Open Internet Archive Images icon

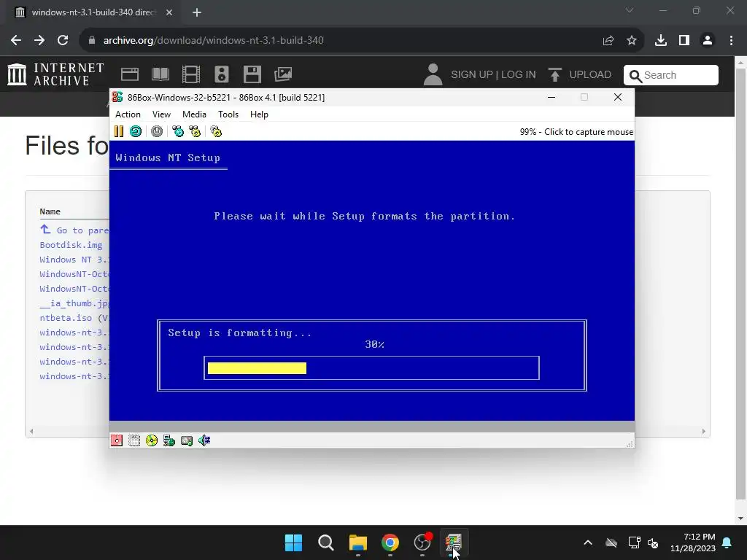[283, 74]
